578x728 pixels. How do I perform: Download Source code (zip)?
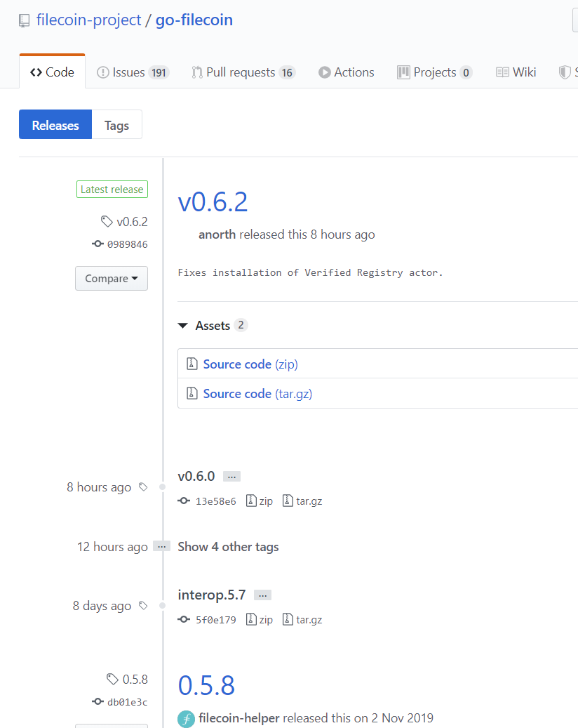250,364
